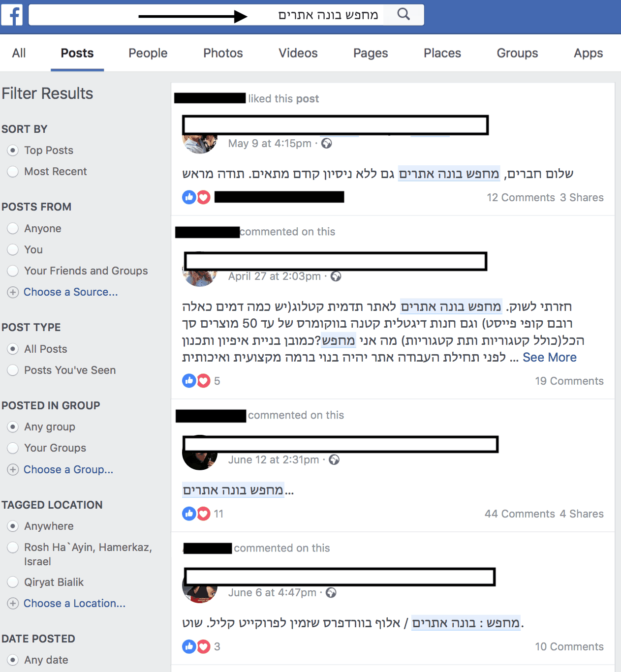This screenshot has width=621, height=672.
Task: Open the Groups tab
Action: pyautogui.click(x=517, y=53)
